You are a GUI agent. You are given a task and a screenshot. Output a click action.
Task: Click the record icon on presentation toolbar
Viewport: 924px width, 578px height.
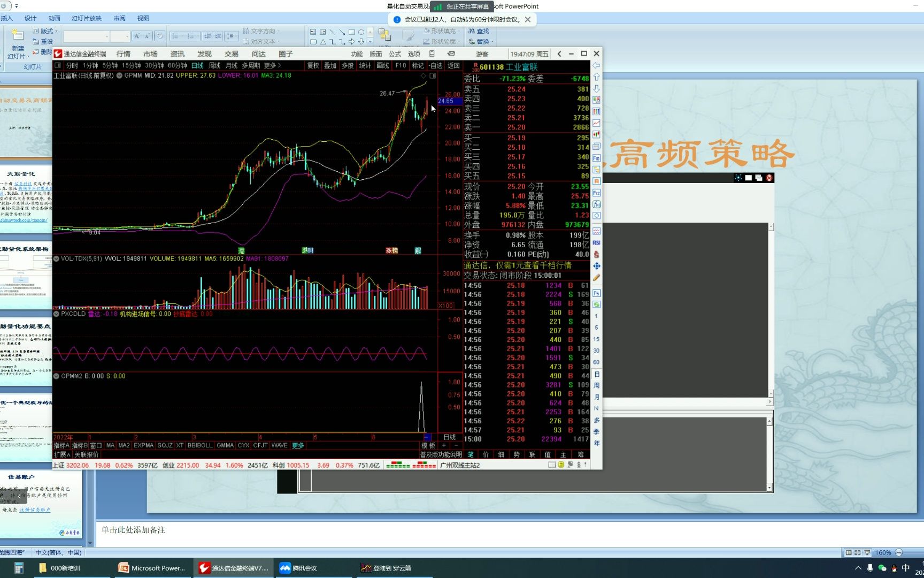click(x=769, y=178)
